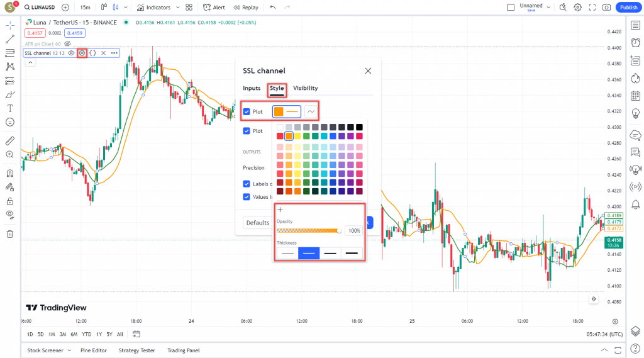644x358 pixels.
Task: Toggle the layout select square icon
Action: tap(511, 8)
